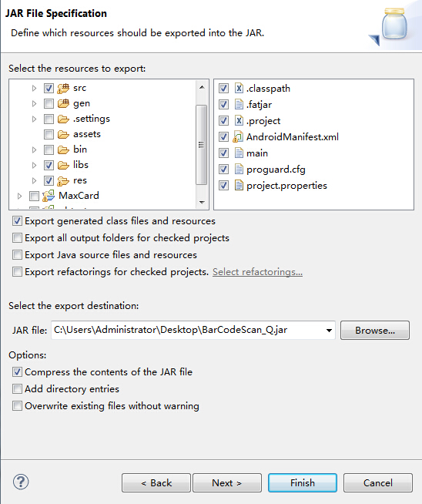Uncheck the src folder checkbox

coord(49,88)
